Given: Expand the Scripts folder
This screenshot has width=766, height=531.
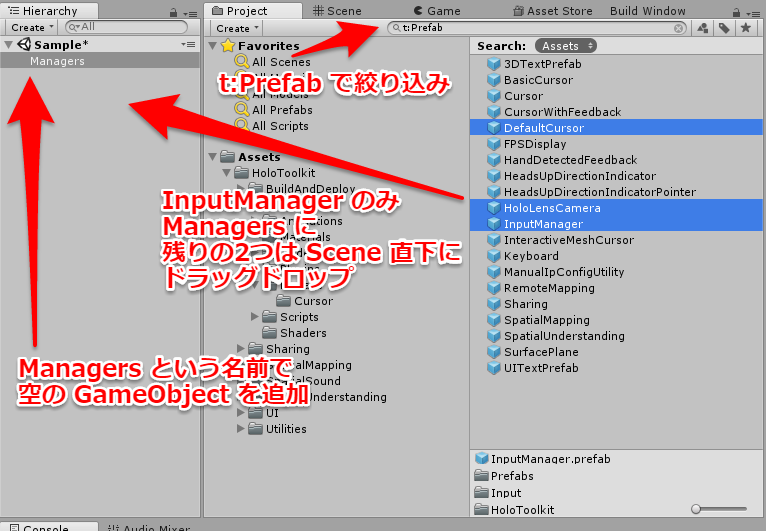Looking at the screenshot, I should pyautogui.click(x=255, y=317).
